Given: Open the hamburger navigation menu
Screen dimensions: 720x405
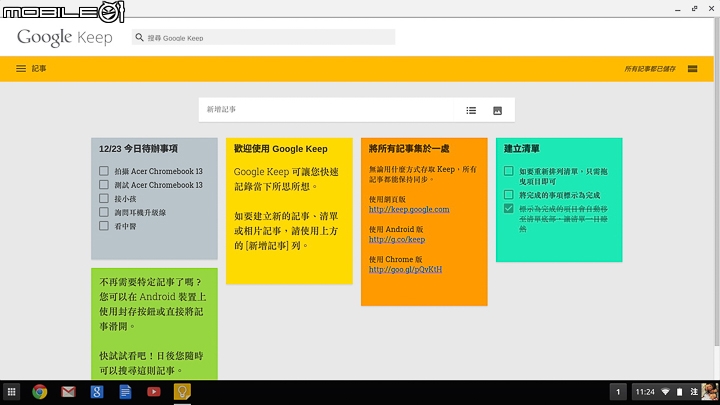Looking at the screenshot, I should [21, 68].
